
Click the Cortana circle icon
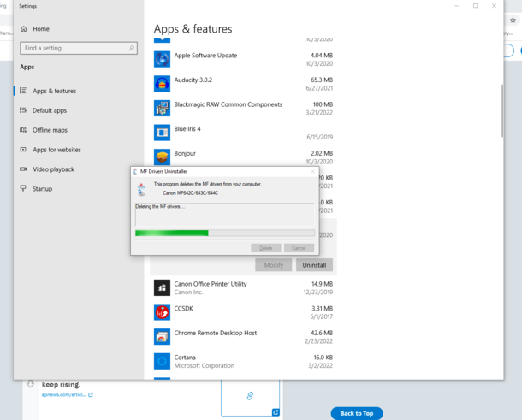pyautogui.click(x=162, y=361)
